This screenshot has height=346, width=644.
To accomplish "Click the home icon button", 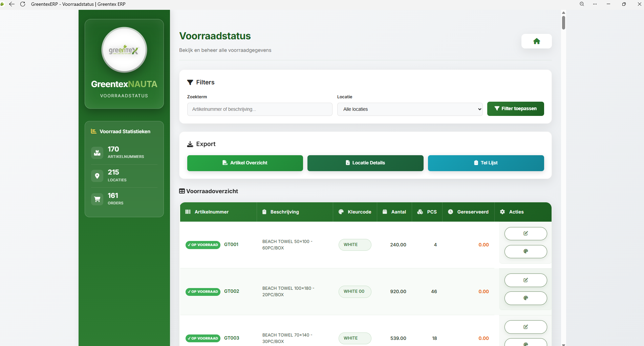I will point(536,41).
